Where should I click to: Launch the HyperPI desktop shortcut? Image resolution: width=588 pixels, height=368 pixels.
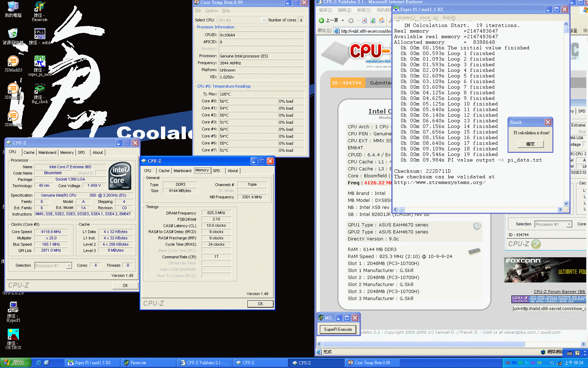click(x=13, y=312)
